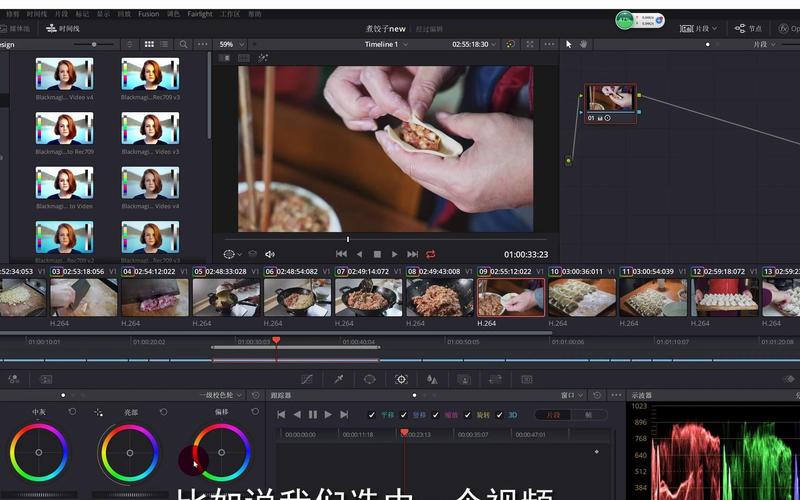Open the tracker 窗口 dropdown
The width and height of the screenshot is (800, 500).
coord(572,395)
